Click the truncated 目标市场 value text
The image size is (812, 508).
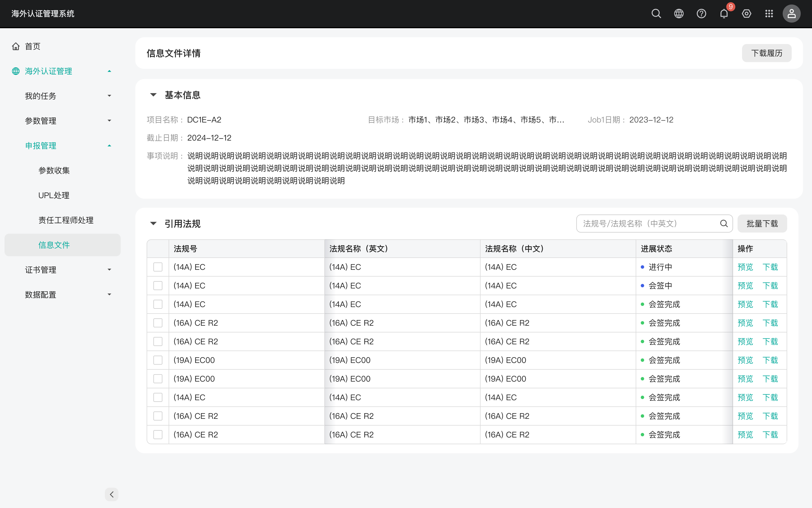point(486,120)
